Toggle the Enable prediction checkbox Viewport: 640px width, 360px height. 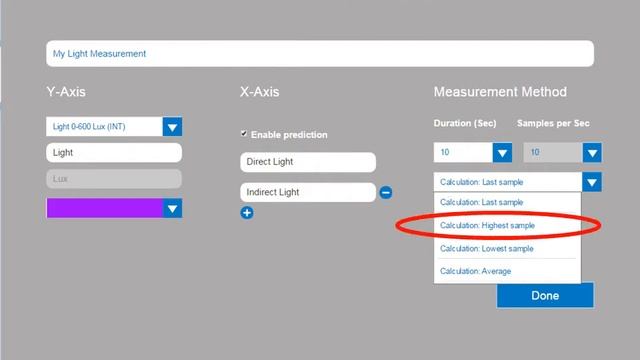[x=244, y=133]
